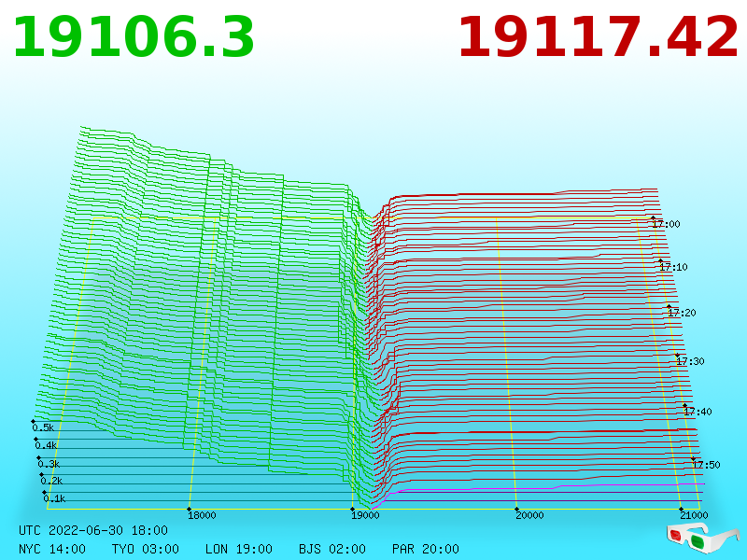This screenshot has width=747, height=560.
Task: Select the 17:50 time axis marker
Action: pyautogui.click(x=706, y=465)
